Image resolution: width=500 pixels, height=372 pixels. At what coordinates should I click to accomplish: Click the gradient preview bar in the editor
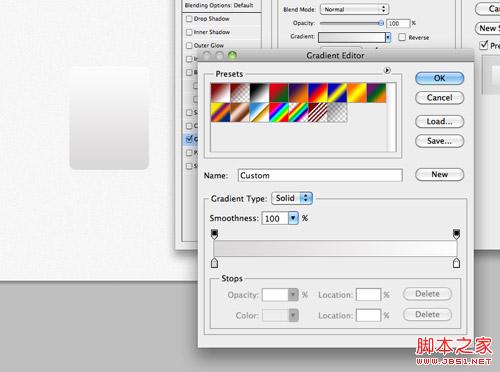tap(335, 248)
